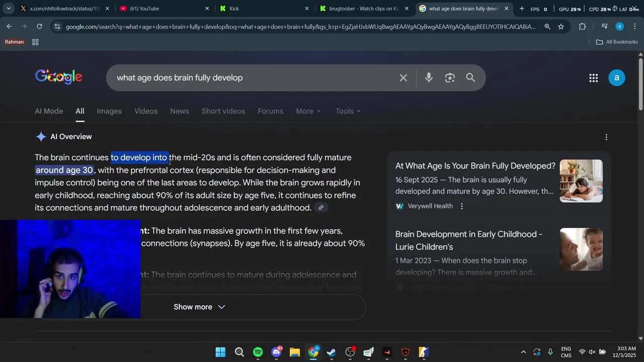Open 'Brain Development in Early Childhood' link
This screenshot has width=644, height=362.
pyautogui.click(x=469, y=240)
